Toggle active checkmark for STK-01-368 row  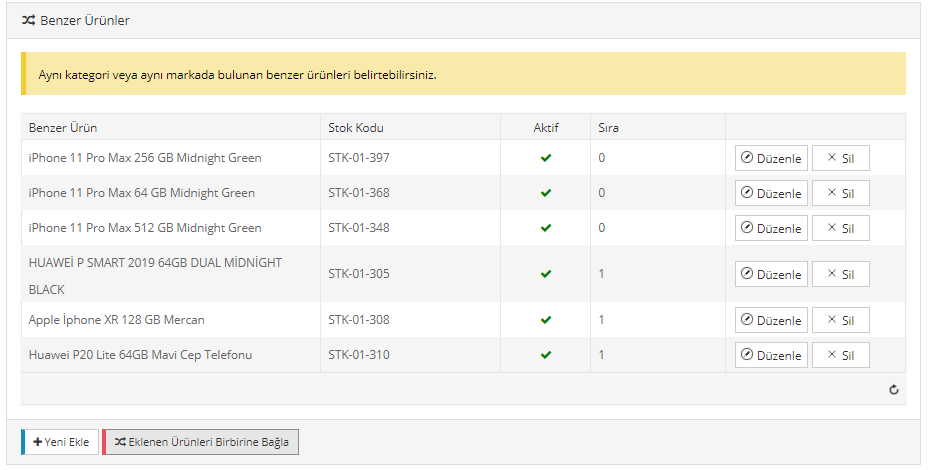(x=546, y=193)
